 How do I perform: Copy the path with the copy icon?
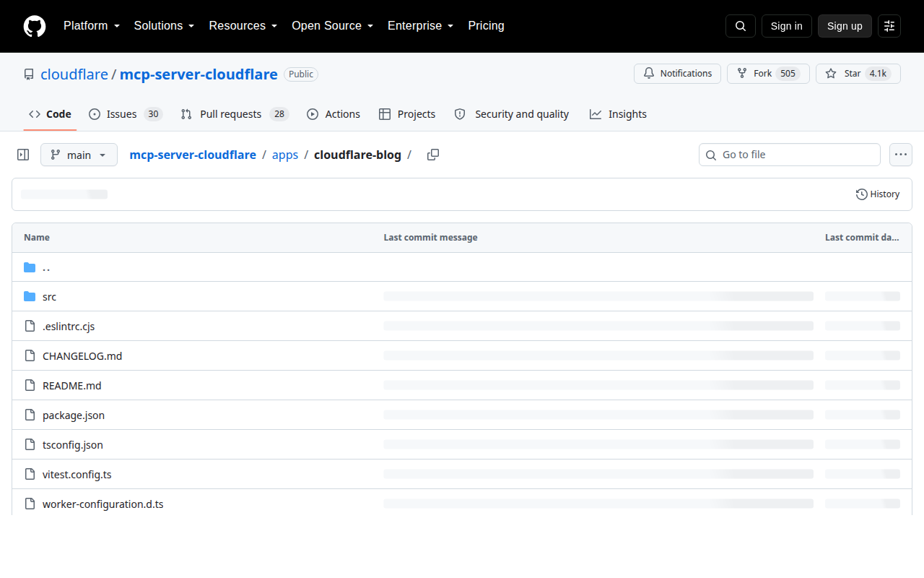pos(433,155)
